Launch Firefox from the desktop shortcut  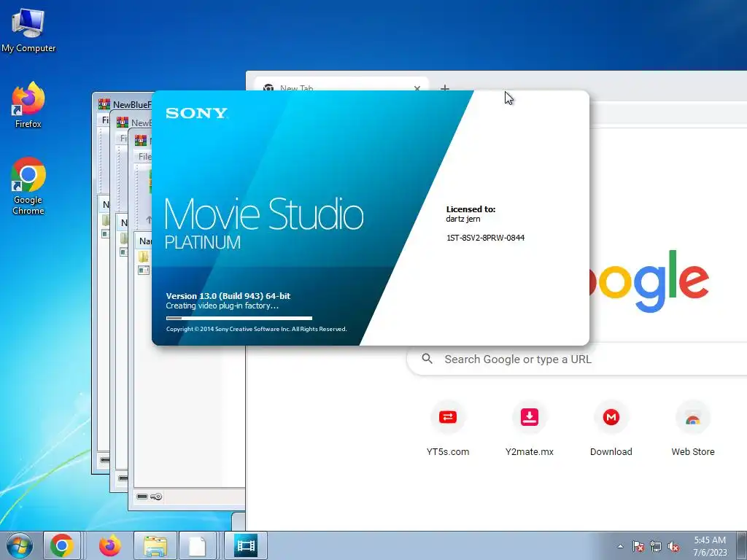28,105
